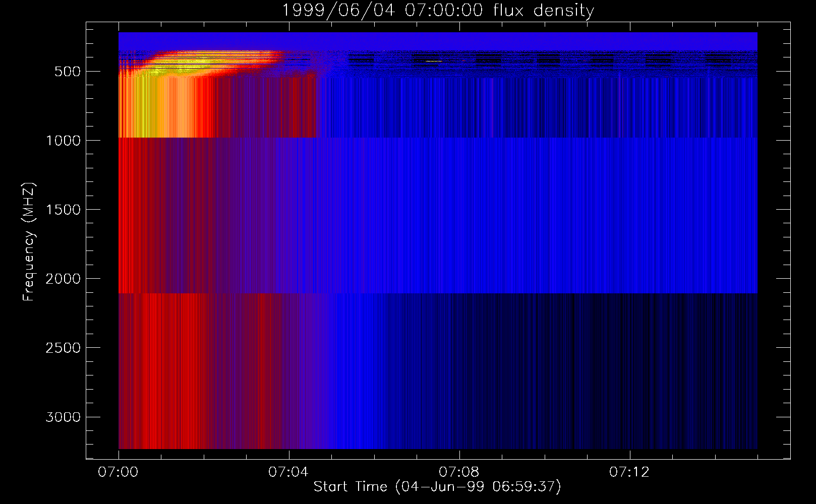Image resolution: width=816 pixels, height=504 pixels.
Task: Click the 1000 frequency tick label
Action: point(63,141)
